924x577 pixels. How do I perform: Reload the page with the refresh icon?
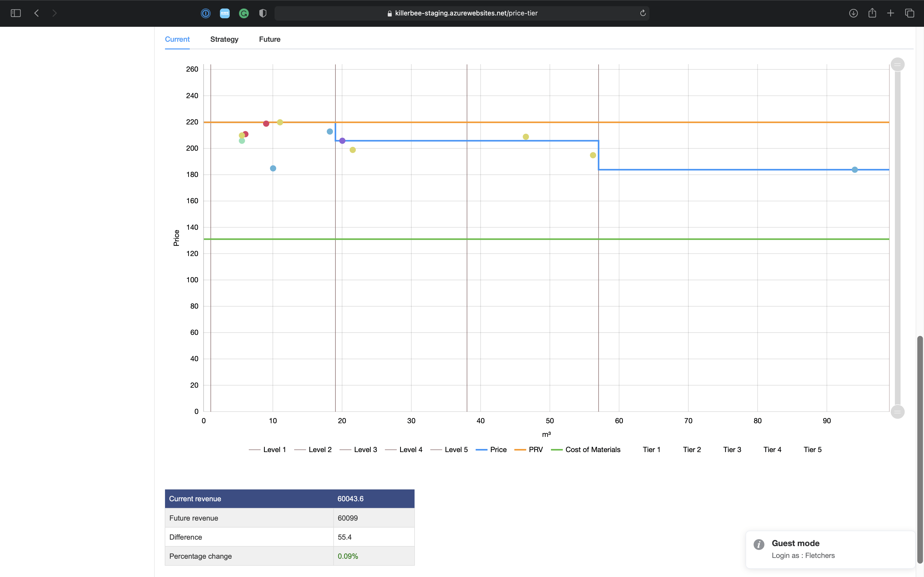click(643, 13)
